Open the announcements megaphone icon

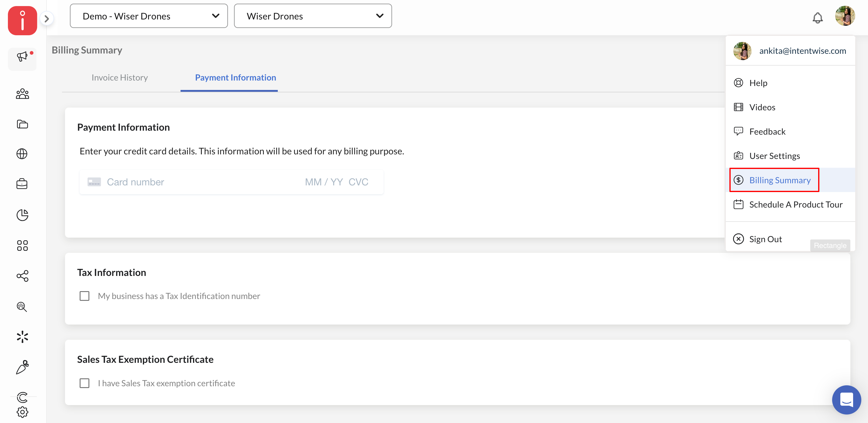[22, 57]
